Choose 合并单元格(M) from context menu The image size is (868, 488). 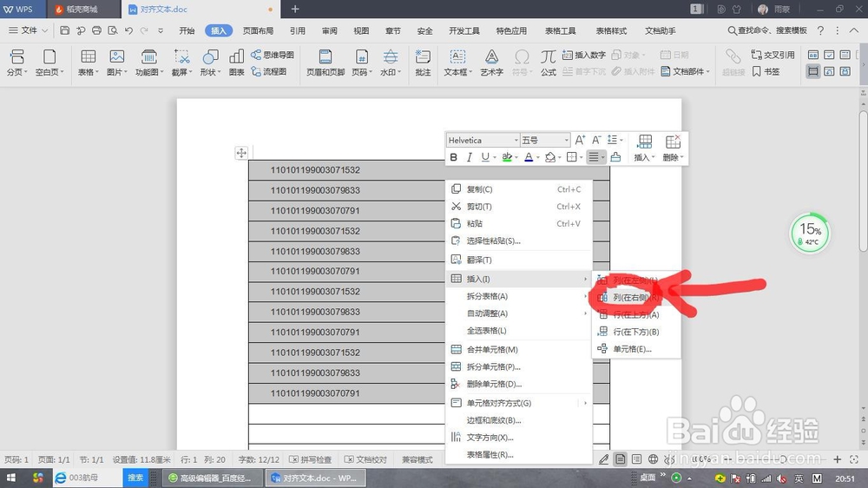pos(519,350)
